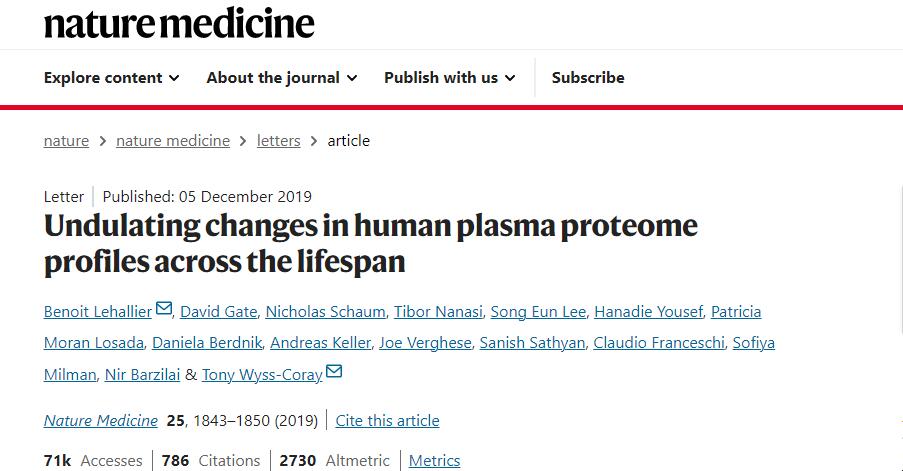Open the About the journal dropdown
The image size is (903, 471).
tap(282, 78)
